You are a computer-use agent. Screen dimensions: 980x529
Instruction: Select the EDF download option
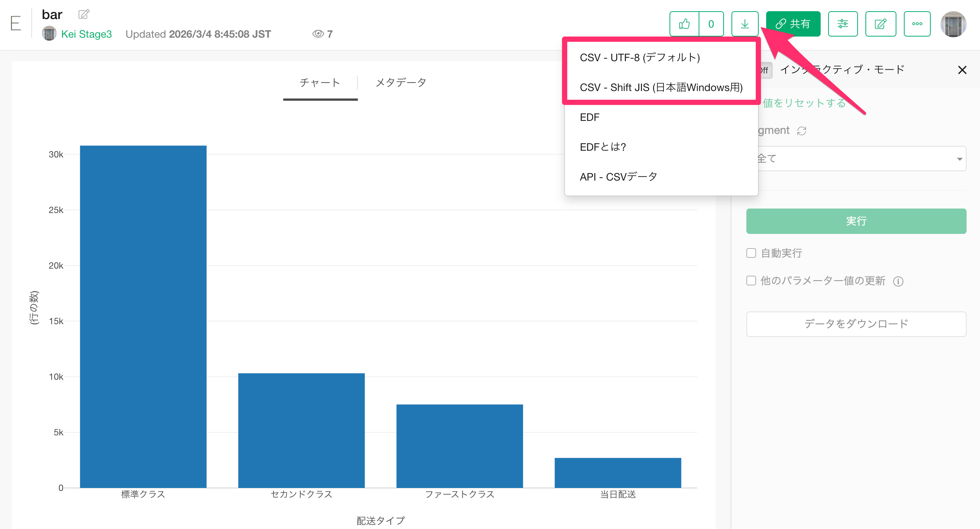pos(589,117)
